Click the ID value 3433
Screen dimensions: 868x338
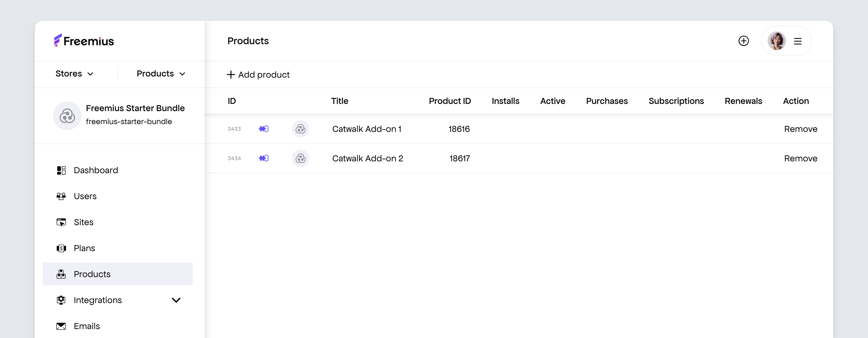234,129
